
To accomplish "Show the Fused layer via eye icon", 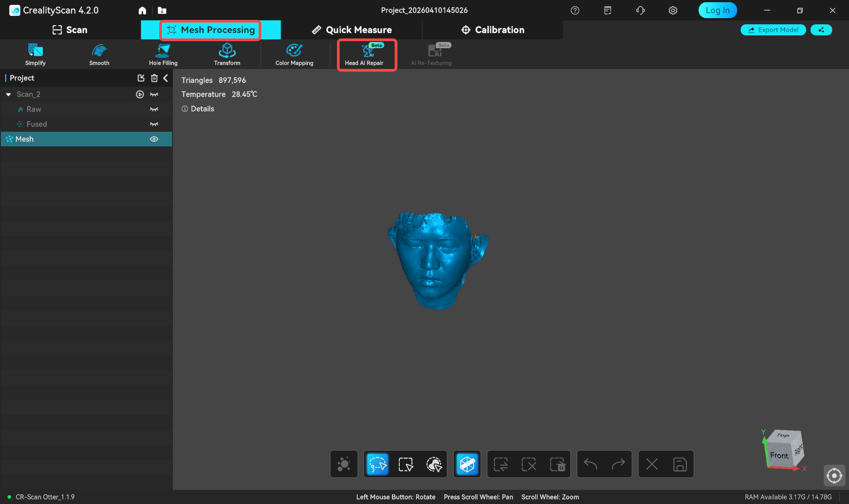I will click(x=154, y=124).
